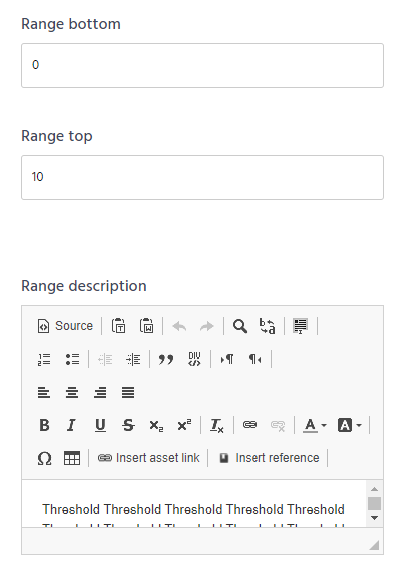Open background color dropdown
This screenshot has height=567, width=398.
[x=349, y=425]
